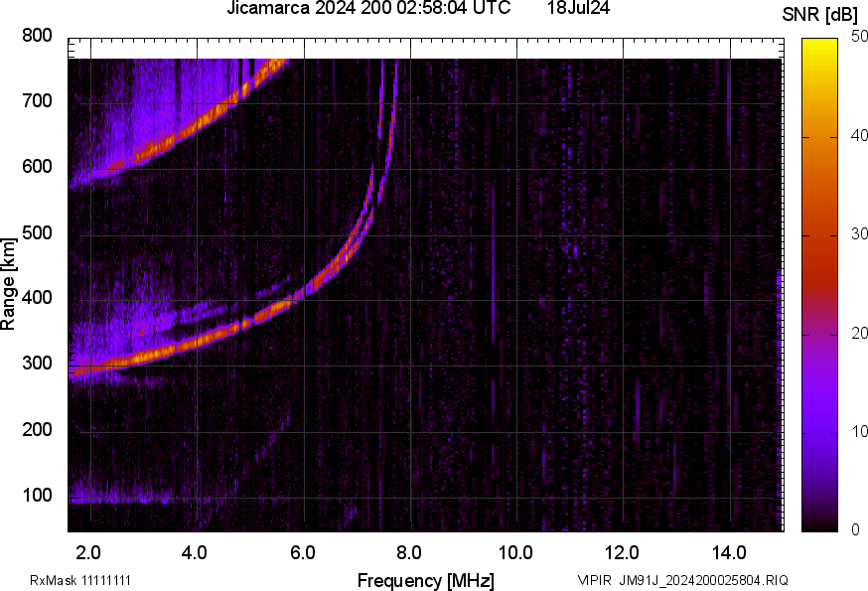Click the 'VIPIR JM91J_2024200025804.RIQ' file name
Viewport: 868px width, 591px height.
tap(682, 580)
